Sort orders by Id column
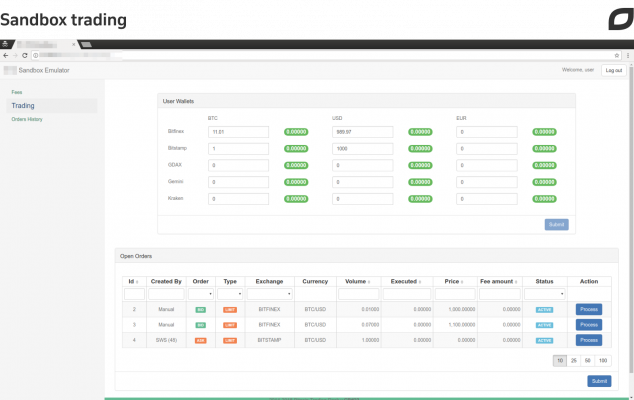This screenshot has height=400, width=634. 133,281
